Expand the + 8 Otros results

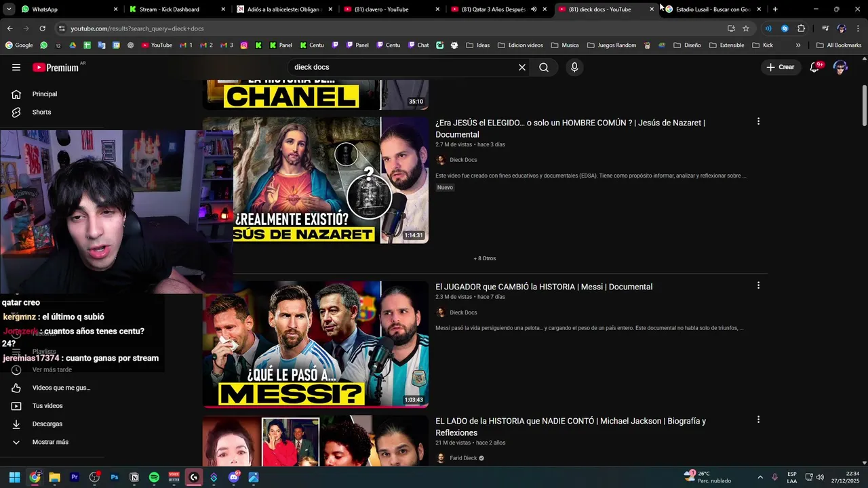click(x=485, y=258)
